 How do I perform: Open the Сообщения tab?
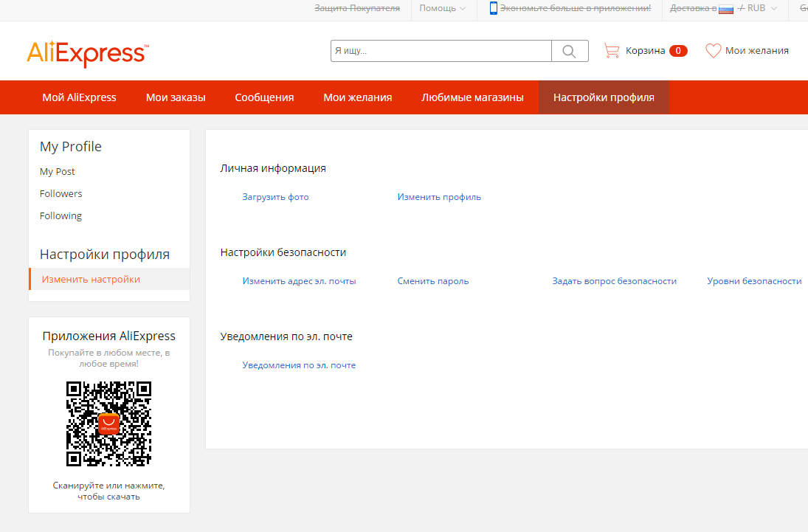(x=264, y=97)
